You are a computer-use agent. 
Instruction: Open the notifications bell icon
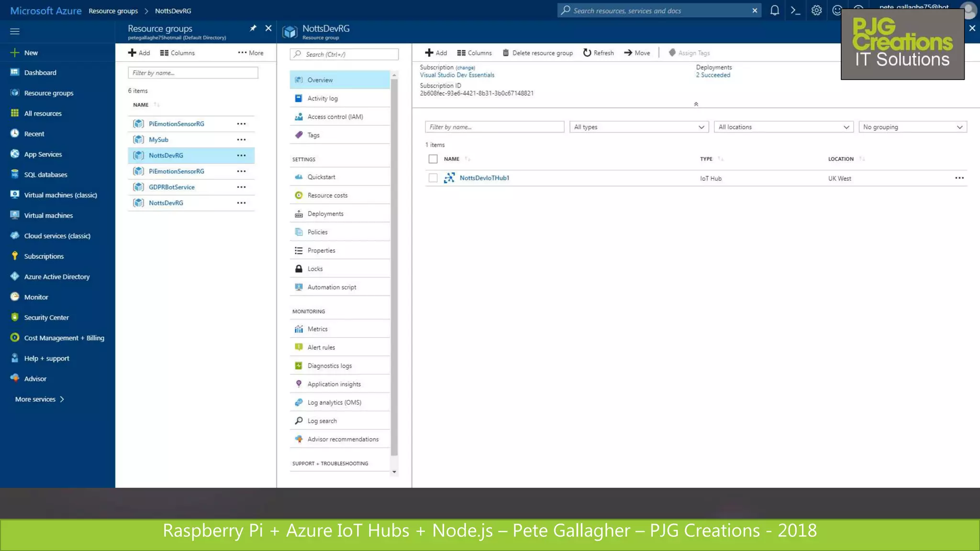click(774, 11)
